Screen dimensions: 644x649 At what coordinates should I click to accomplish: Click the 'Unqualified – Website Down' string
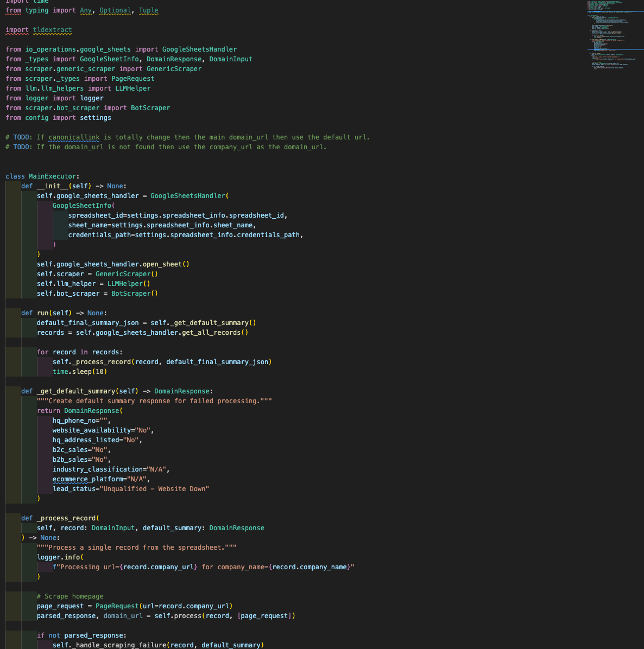click(154, 489)
